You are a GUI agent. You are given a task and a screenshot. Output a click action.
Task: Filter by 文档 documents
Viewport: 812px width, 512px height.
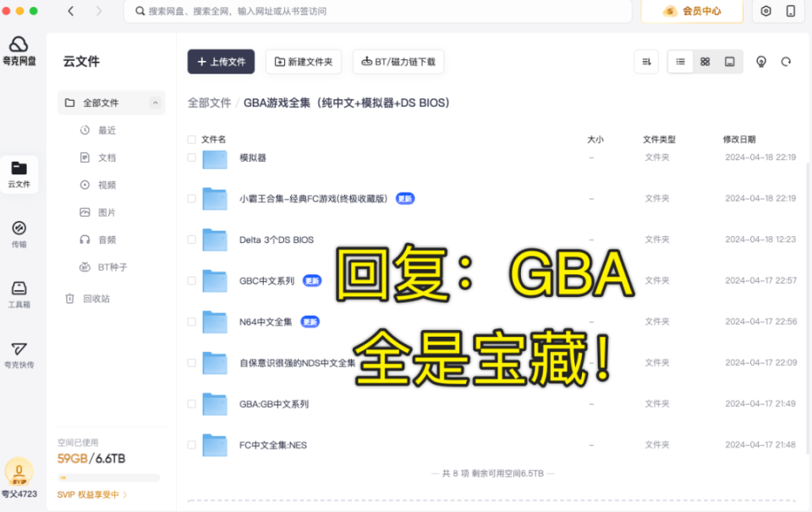click(98, 157)
